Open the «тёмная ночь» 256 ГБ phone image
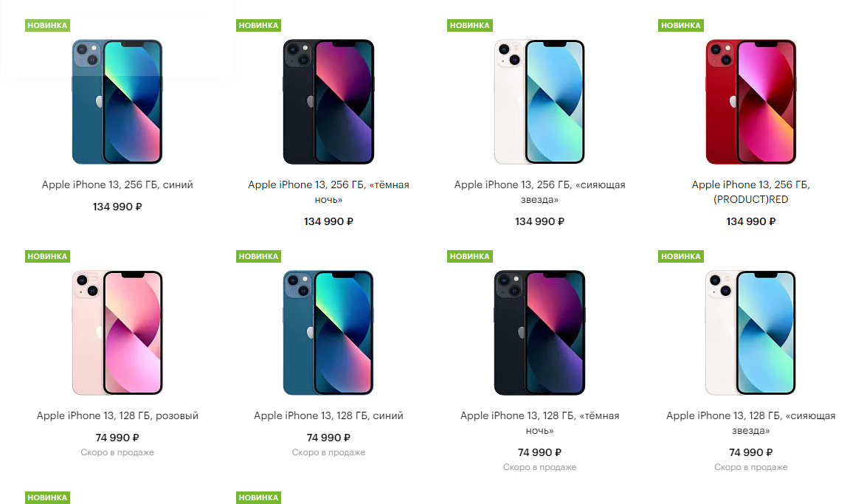This screenshot has height=504, width=847. (x=328, y=101)
